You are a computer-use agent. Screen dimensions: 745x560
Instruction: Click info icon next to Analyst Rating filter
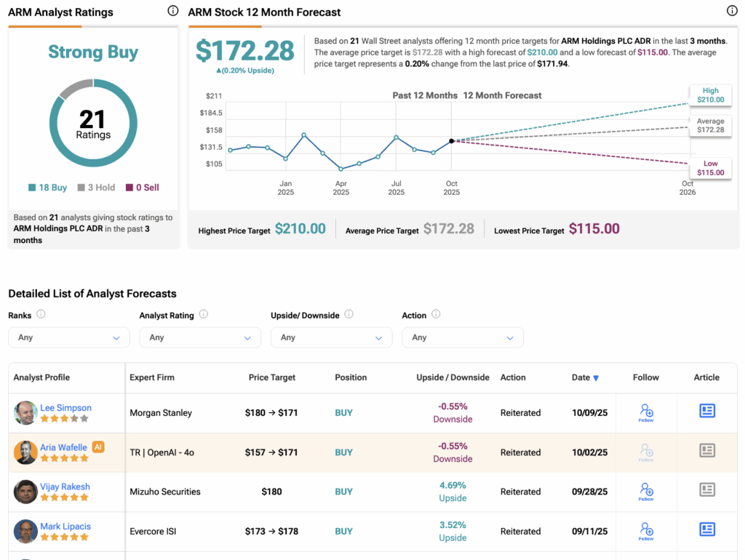tap(204, 314)
